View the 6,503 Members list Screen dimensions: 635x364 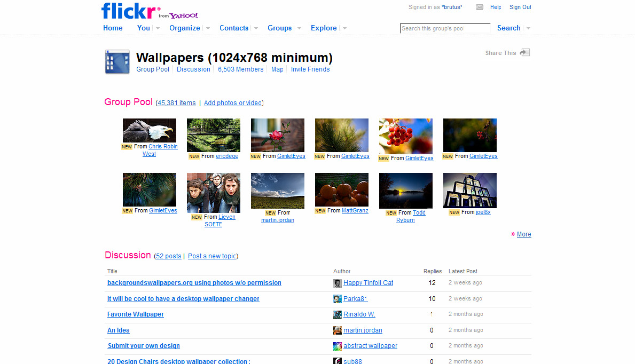tap(240, 69)
